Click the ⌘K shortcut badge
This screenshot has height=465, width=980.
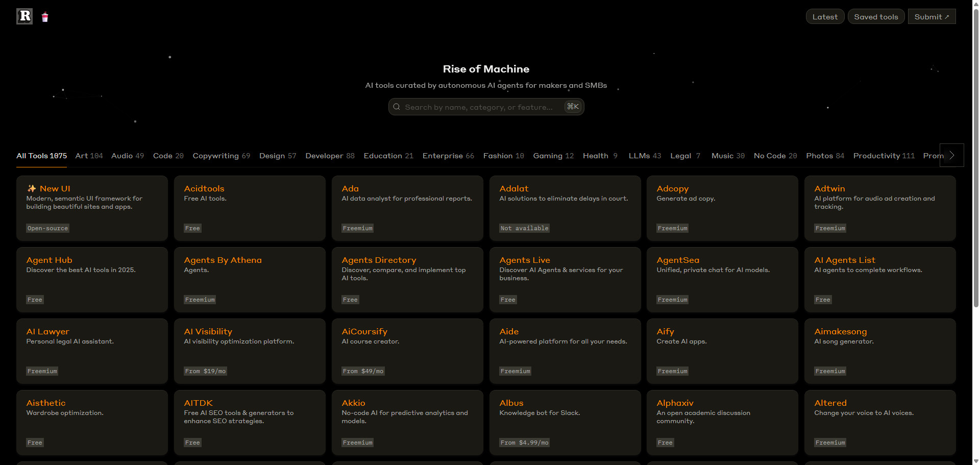(573, 107)
